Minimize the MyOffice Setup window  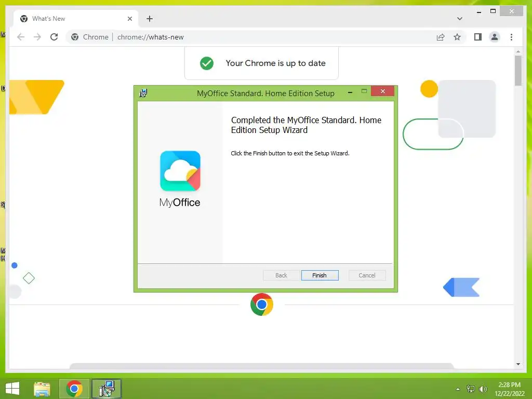[350, 91]
